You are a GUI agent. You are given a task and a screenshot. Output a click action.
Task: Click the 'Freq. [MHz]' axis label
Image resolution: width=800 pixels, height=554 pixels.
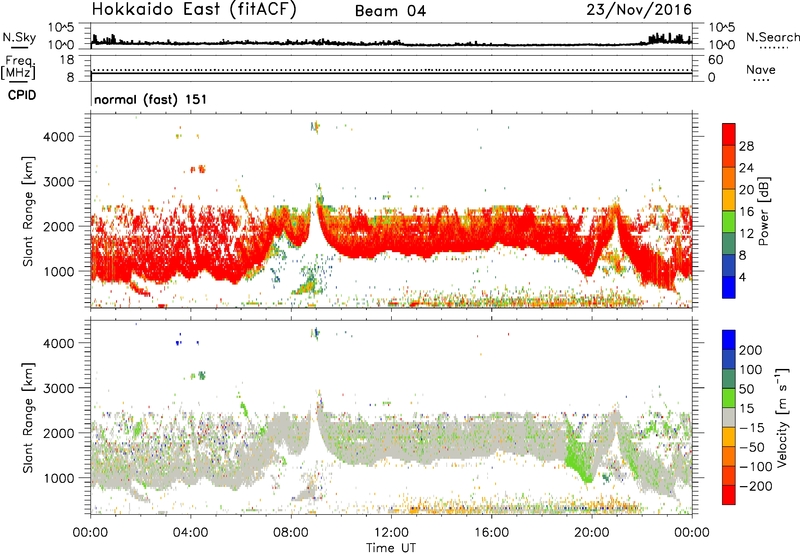pyautogui.click(x=19, y=67)
